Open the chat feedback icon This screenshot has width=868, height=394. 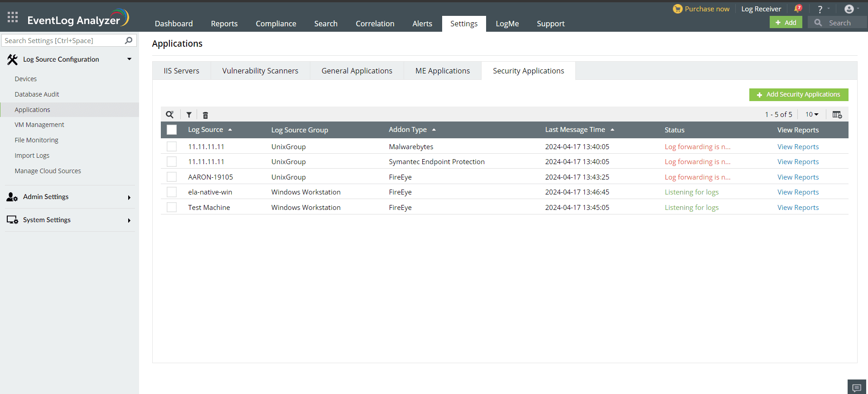tap(856, 388)
